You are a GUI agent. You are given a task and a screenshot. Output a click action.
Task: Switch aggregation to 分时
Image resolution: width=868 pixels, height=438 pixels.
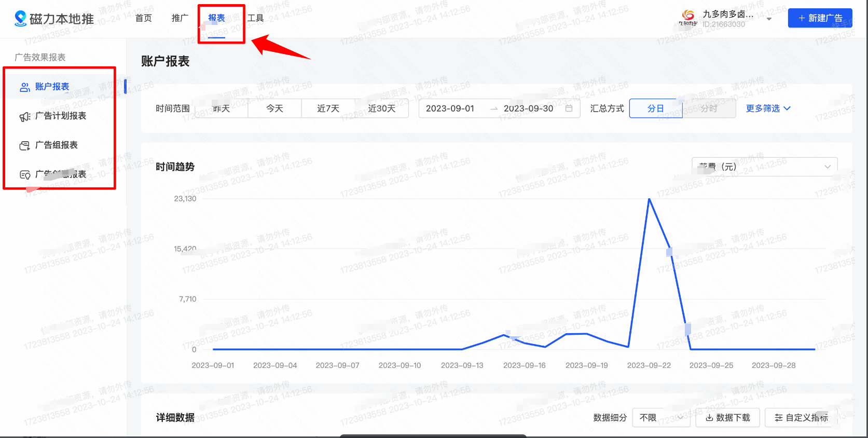709,108
